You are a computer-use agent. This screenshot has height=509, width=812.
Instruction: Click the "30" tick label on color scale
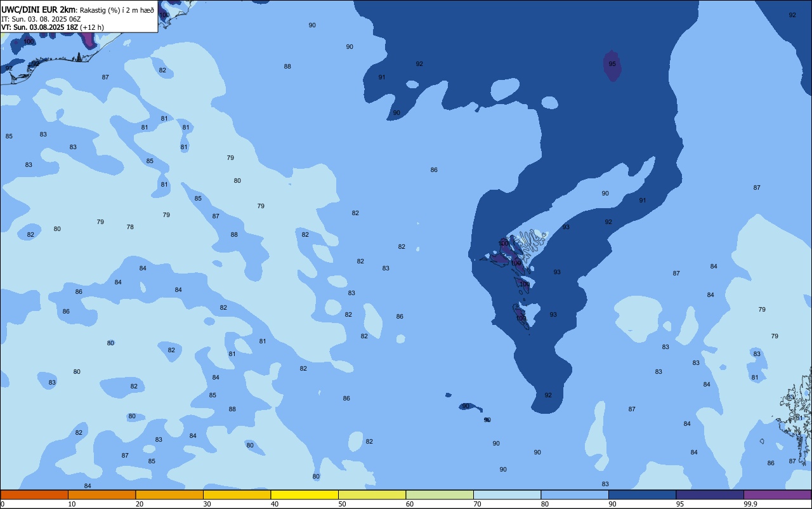207,504
